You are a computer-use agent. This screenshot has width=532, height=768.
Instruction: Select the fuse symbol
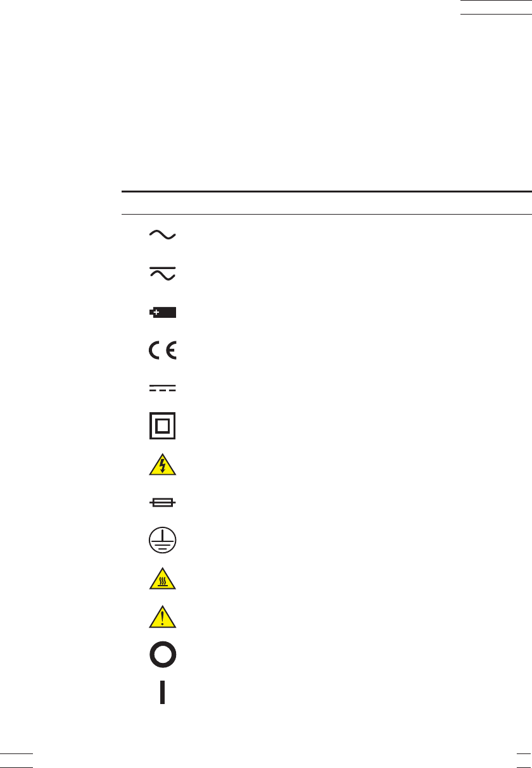[x=163, y=503]
